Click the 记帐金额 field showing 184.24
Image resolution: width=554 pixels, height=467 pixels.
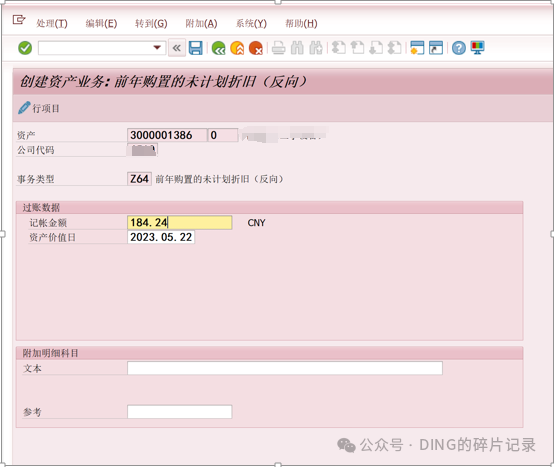coord(179,223)
